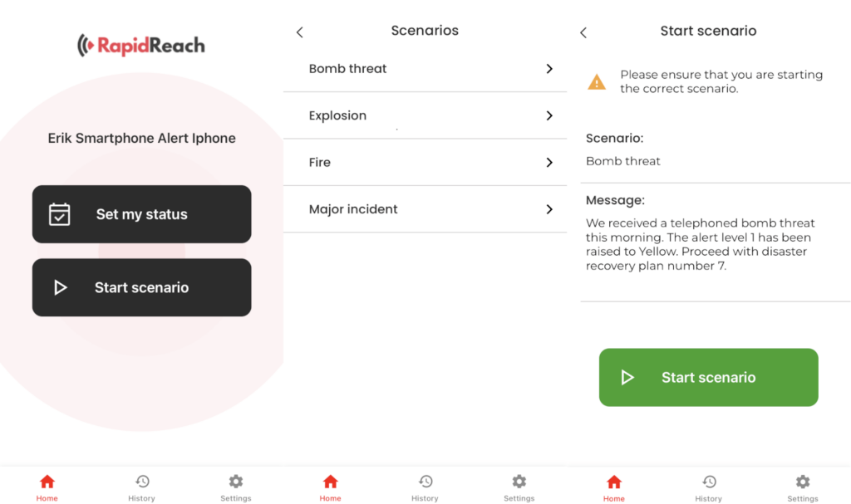Select the Major incident scenario label

pos(353,209)
